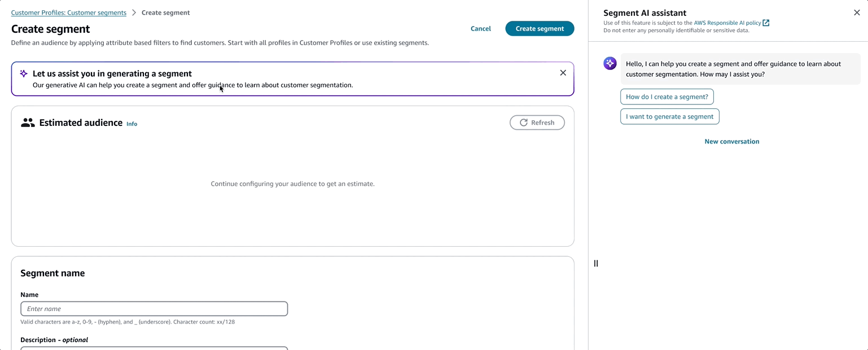Click the Create segment button
This screenshot has height=350, width=868.
(x=540, y=28)
